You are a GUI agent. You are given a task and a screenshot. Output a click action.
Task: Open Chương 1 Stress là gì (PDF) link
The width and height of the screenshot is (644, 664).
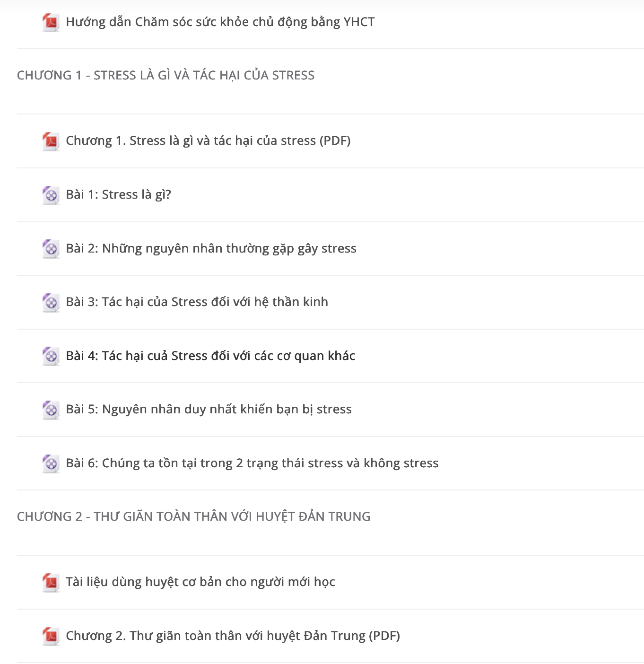coord(208,141)
